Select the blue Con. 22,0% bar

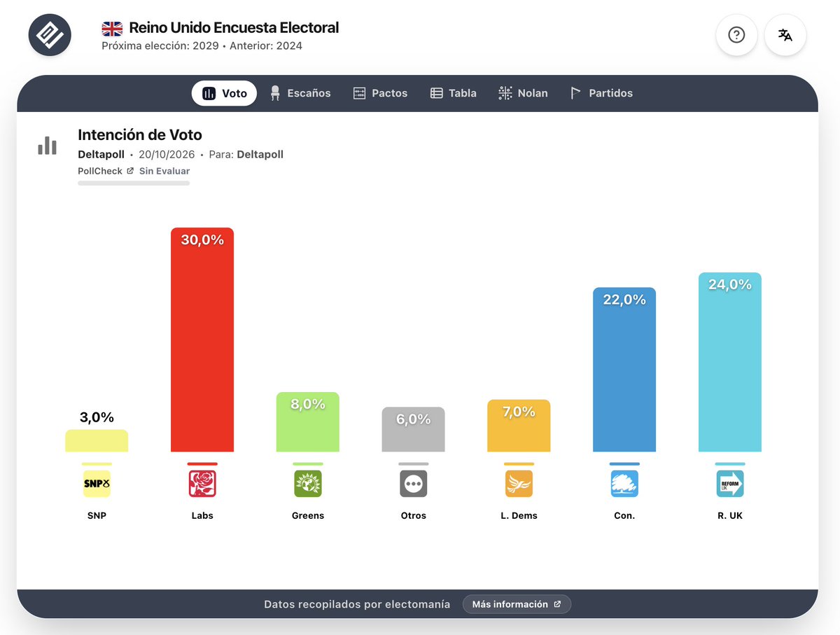[x=624, y=370]
